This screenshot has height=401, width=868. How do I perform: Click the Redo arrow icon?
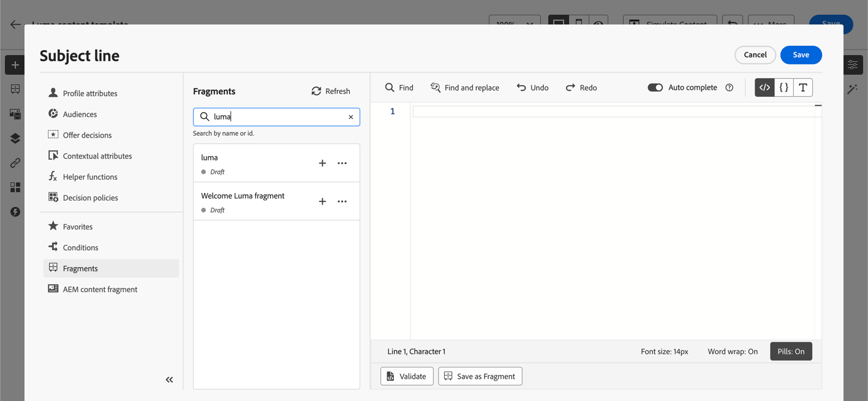pyautogui.click(x=570, y=88)
